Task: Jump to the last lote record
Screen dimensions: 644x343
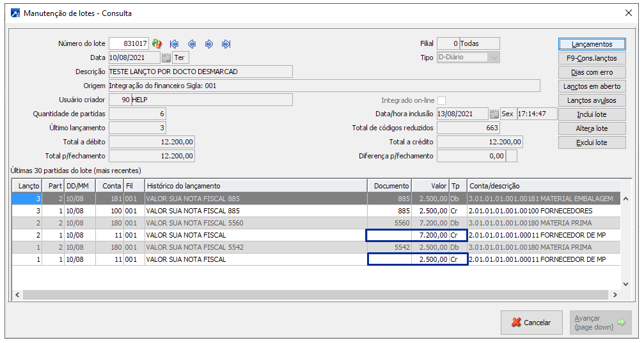Action: tap(226, 44)
